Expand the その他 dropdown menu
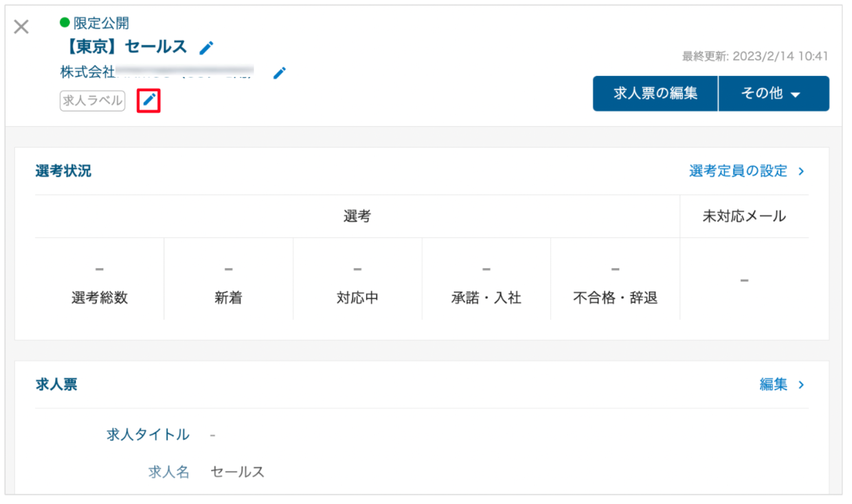Viewport: 852px width, 504px height. point(774,93)
